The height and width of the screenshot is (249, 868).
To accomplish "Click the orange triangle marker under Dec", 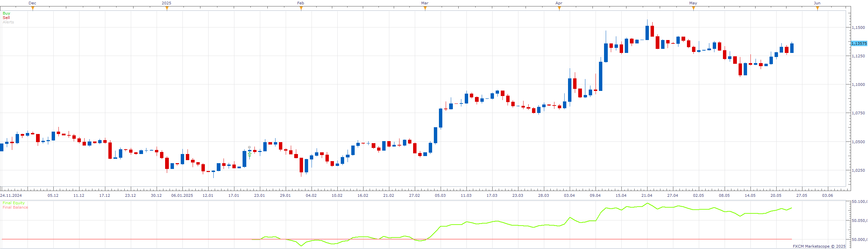I will click(33, 8).
